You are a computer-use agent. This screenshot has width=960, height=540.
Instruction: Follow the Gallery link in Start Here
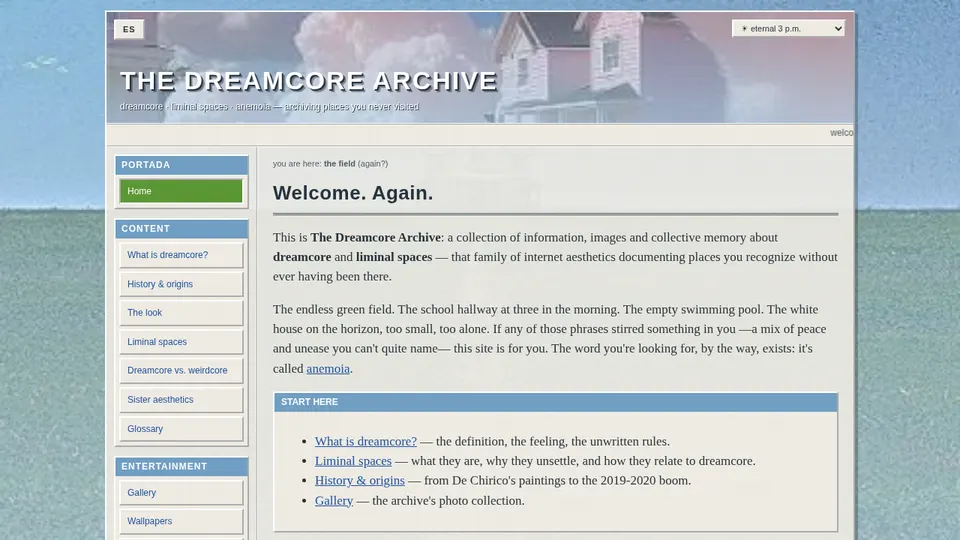[334, 501]
